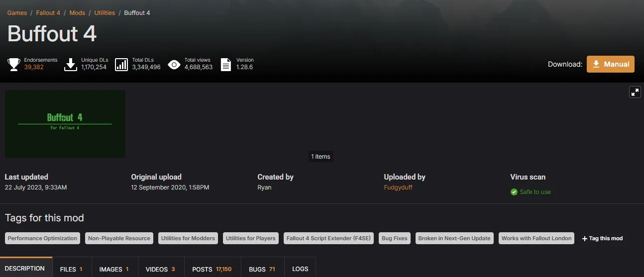644x277 pixels.
Task: Click the Version document icon
Action: [226, 64]
